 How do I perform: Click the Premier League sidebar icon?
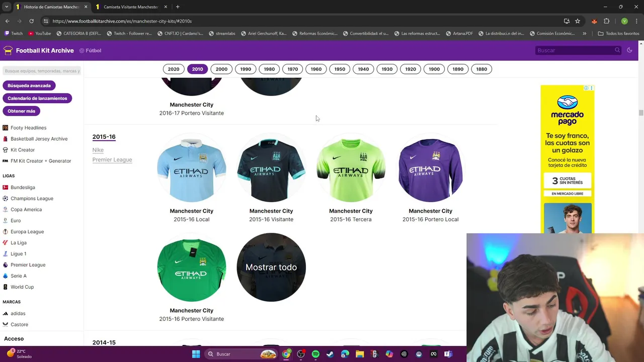tap(6, 264)
